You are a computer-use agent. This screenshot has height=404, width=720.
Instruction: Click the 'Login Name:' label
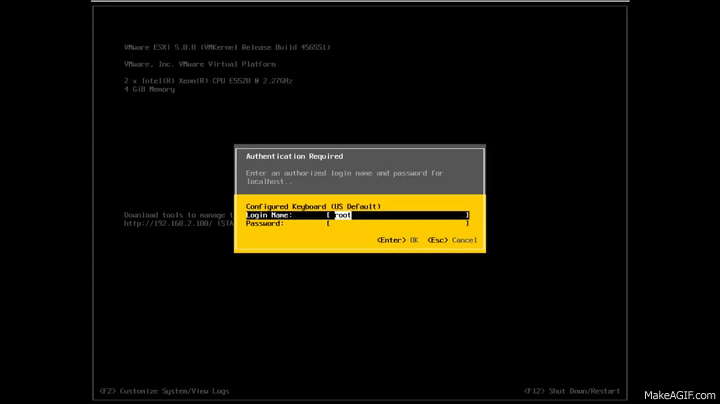(x=269, y=215)
